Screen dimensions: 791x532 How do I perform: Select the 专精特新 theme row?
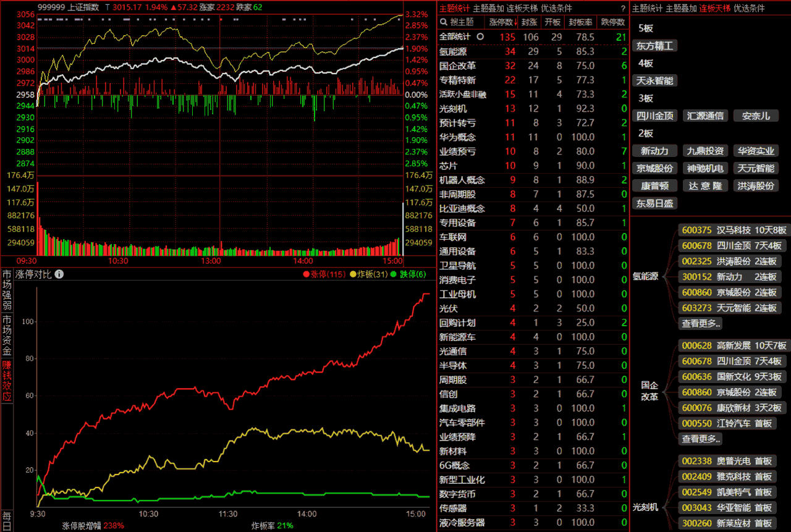(533, 80)
